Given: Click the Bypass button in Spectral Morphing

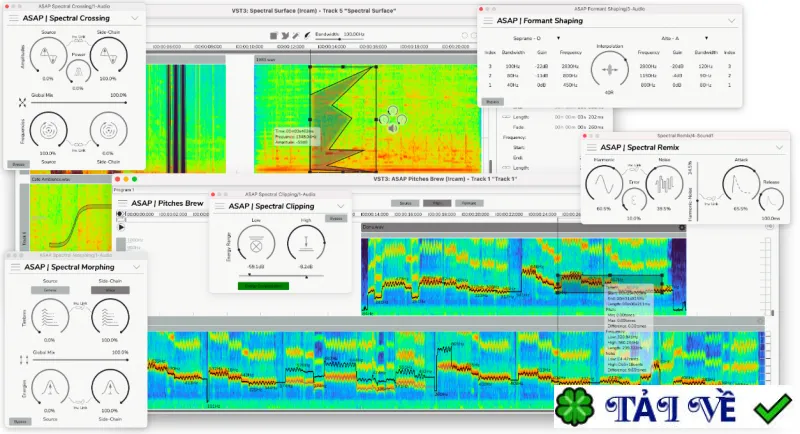Looking at the screenshot, I should click(x=20, y=422).
